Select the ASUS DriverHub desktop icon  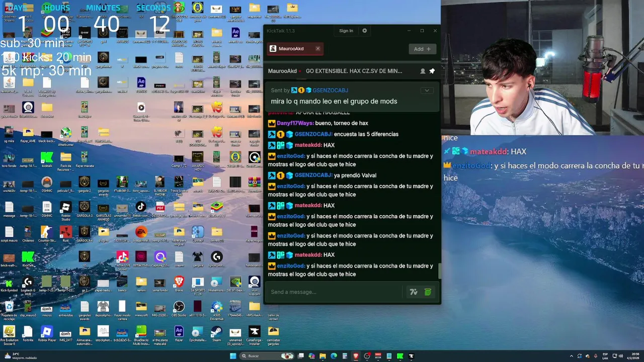tap(216, 311)
